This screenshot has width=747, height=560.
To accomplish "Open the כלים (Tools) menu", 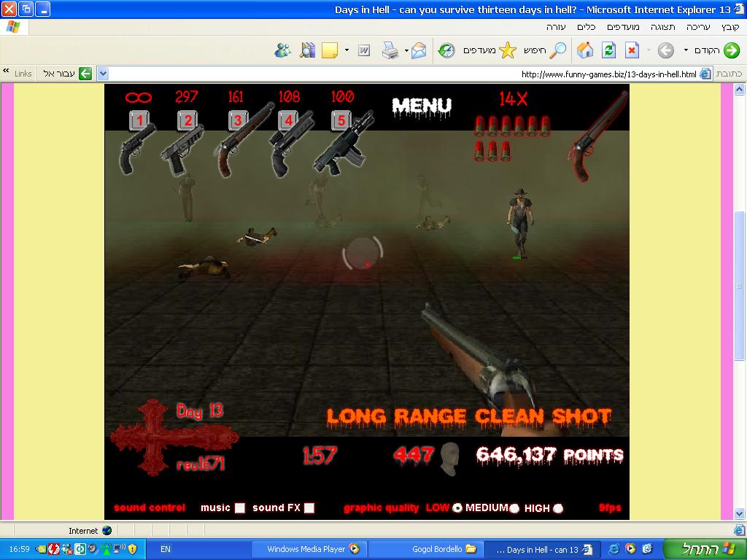I will tap(587, 27).
